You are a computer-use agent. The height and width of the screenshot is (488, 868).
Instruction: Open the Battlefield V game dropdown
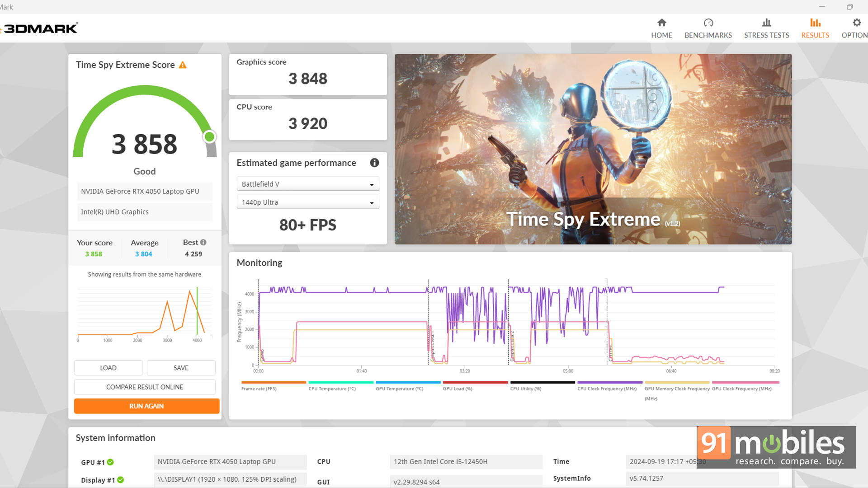tap(307, 184)
